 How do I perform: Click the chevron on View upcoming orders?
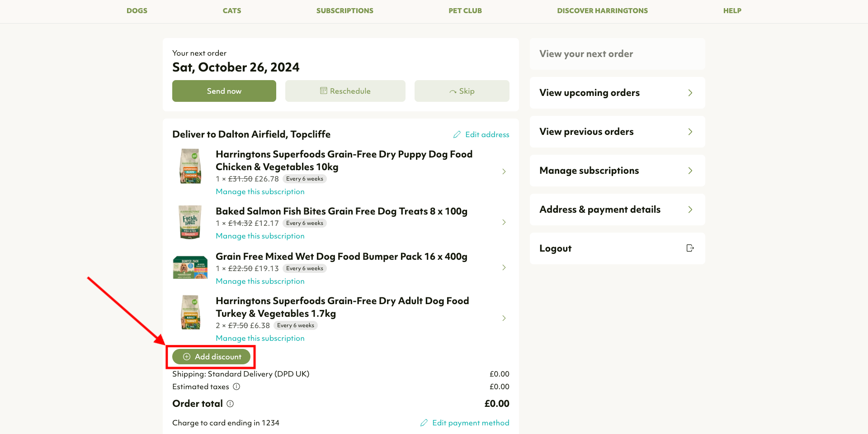690,93
